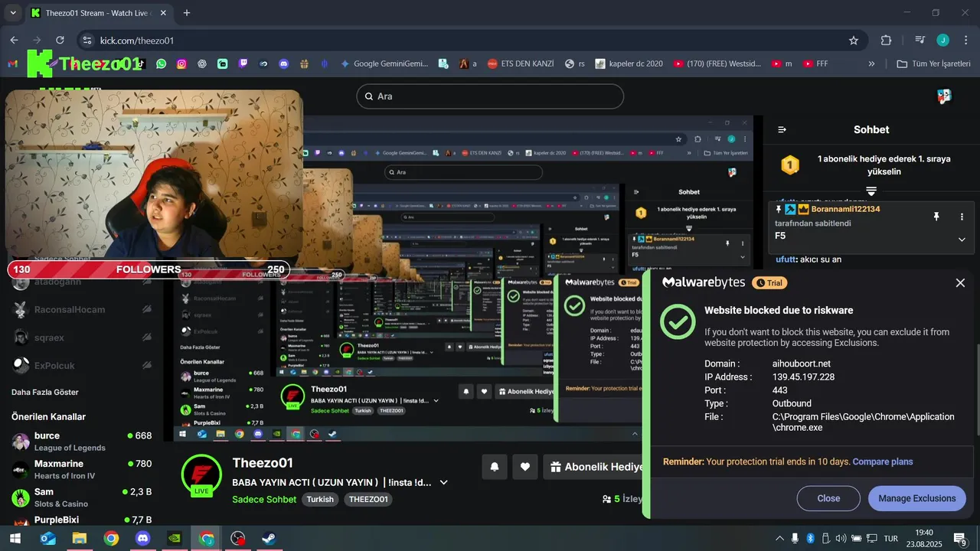Open the FFF YouTube bookmark
The width and height of the screenshot is (980, 551).
click(x=816, y=64)
